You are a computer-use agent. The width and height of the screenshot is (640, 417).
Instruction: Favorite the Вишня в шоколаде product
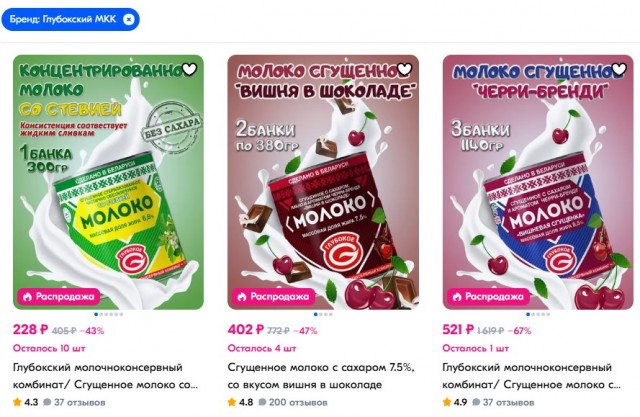(404, 70)
